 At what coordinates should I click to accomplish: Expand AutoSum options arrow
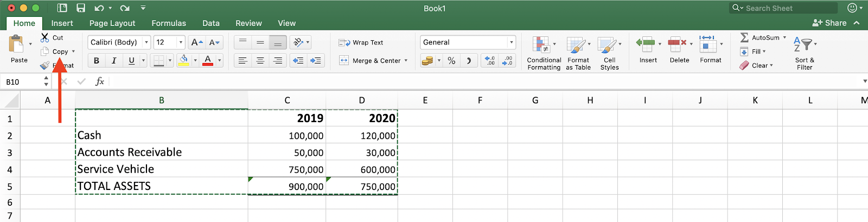point(784,37)
